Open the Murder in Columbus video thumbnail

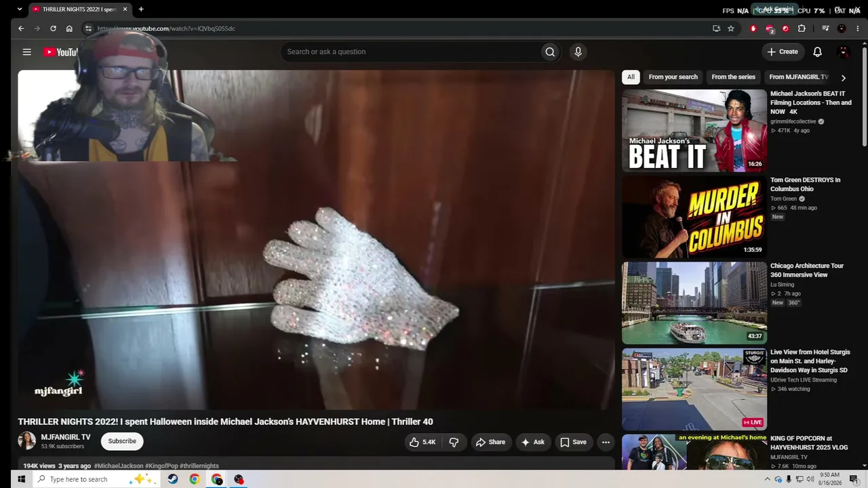click(694, 217)
